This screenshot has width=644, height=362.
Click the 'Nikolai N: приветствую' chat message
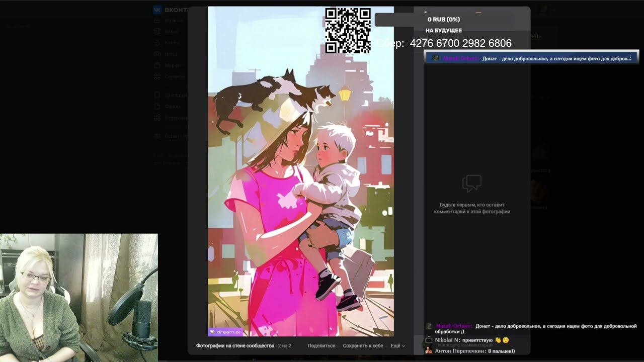coord(468,340)
